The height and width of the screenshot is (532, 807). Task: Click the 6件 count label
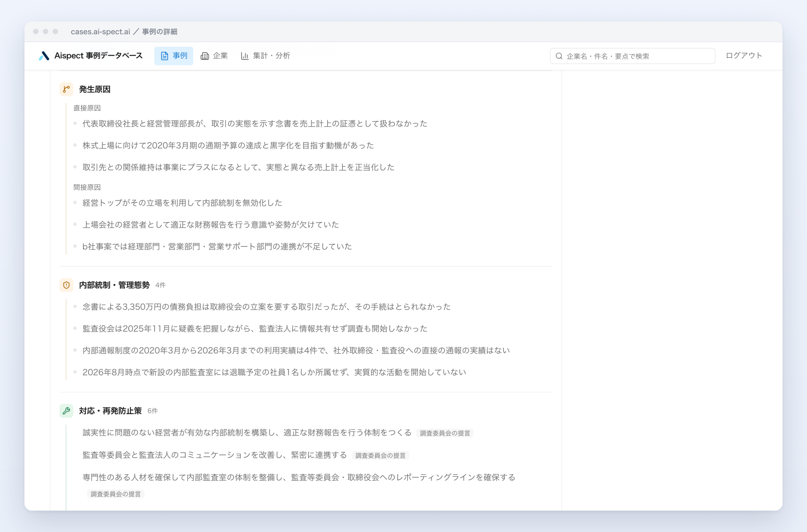tap(153, 411)
